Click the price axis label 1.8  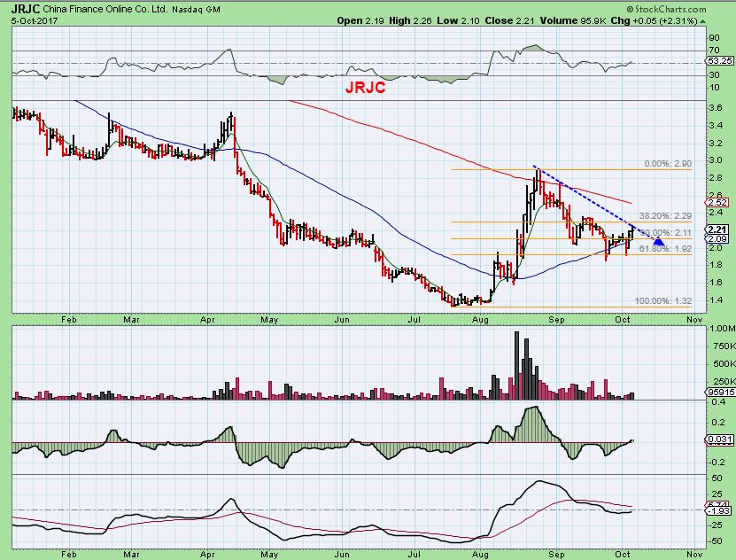point(716,265)
